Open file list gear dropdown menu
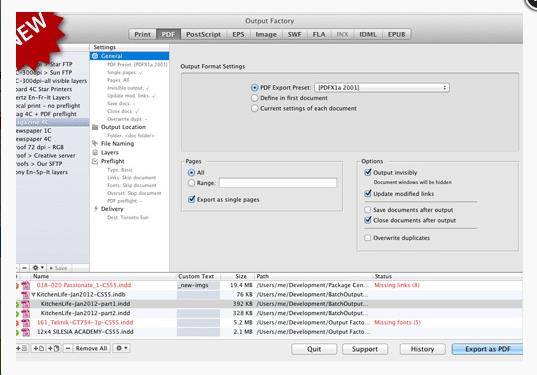Screen dimensions: 537x375 122,348
